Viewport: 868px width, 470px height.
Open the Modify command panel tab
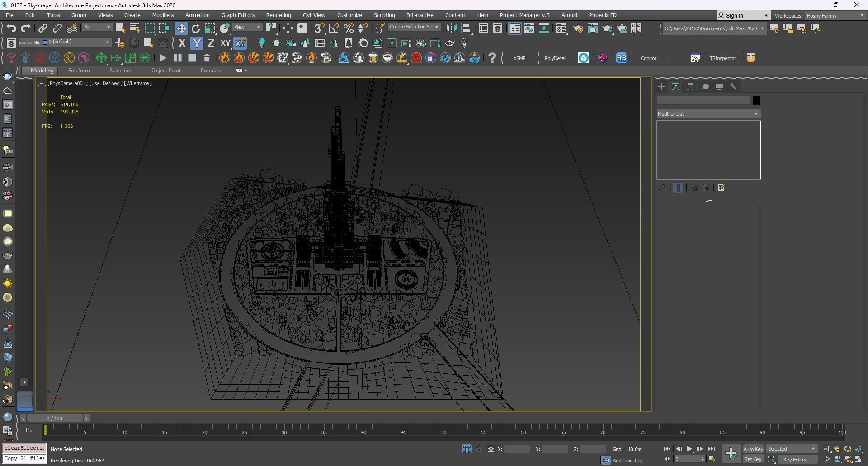click(x=676, y=87)
